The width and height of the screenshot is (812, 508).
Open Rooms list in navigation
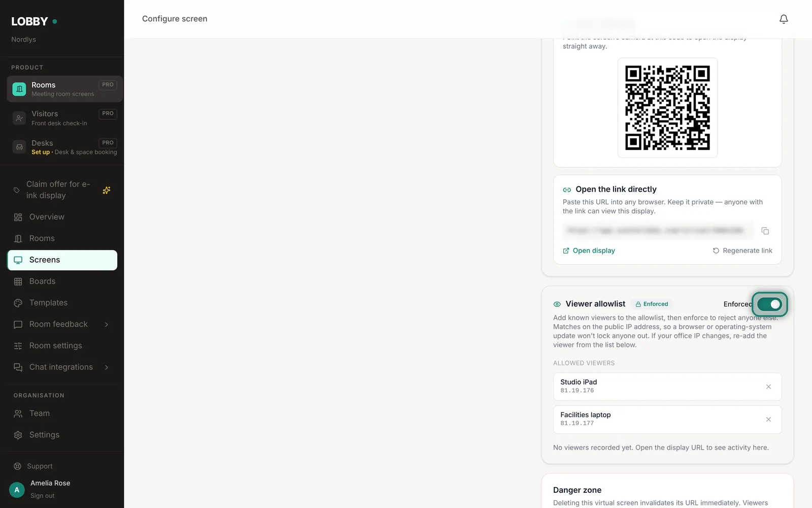[62, 238]
